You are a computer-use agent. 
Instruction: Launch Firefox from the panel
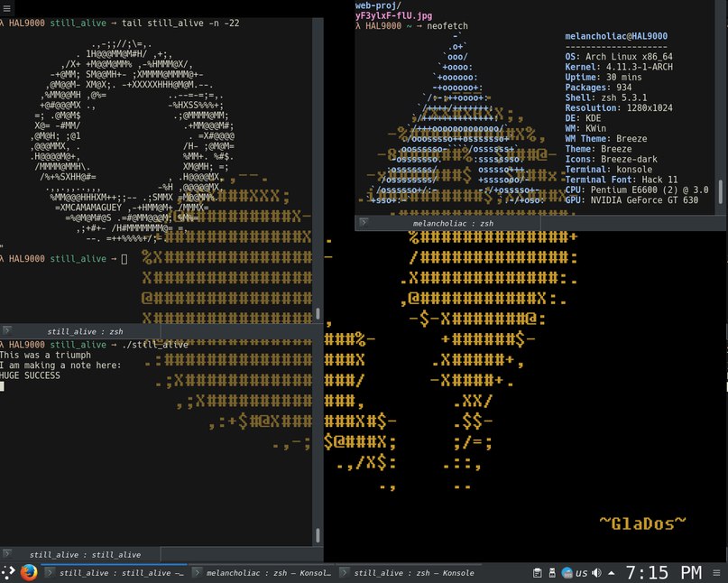29,573
